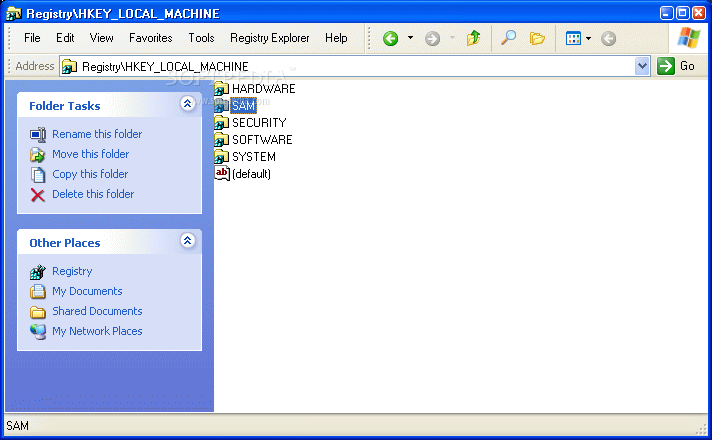
Task: Click Rename this folder link
Action: pos(97,134)
